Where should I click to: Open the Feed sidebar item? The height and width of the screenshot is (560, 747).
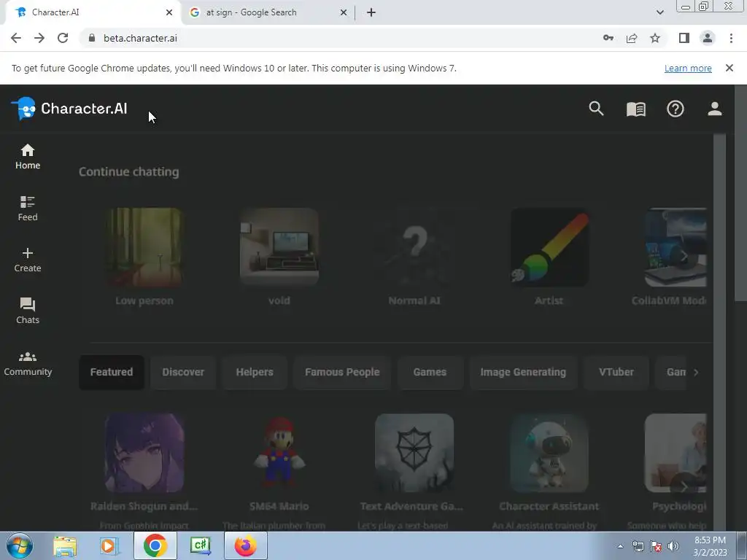[x=28, y=209]
